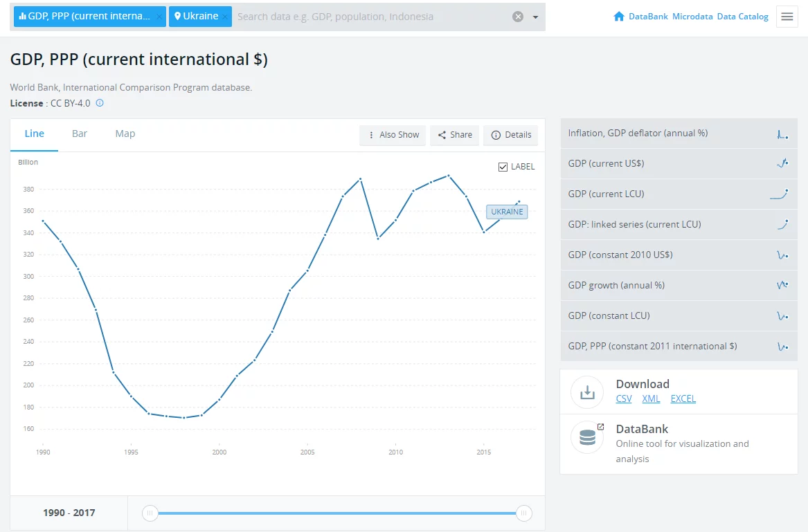Switch to the Map tab
The width and height of the screenshot is (808, 532).
click(x=125, y=134)
